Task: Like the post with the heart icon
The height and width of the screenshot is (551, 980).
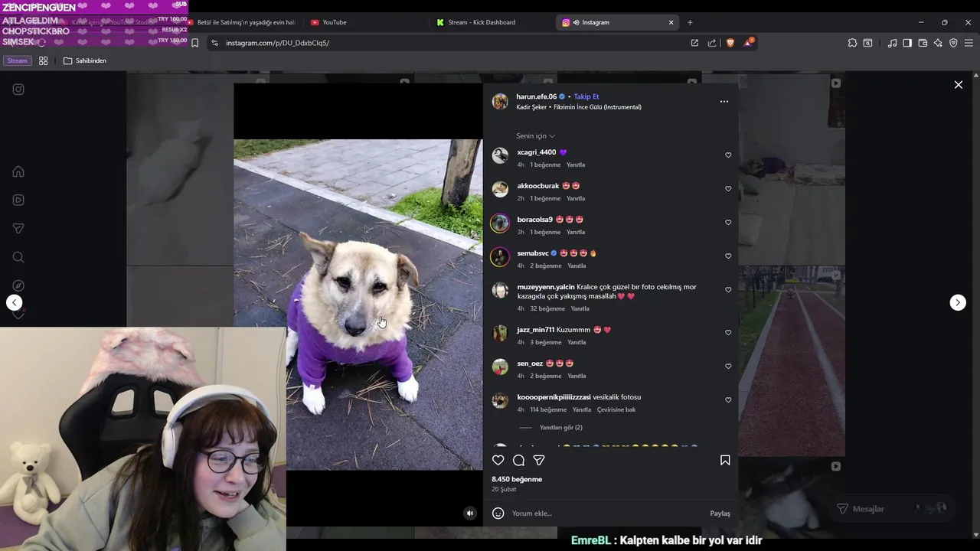Action: (498, 460)
